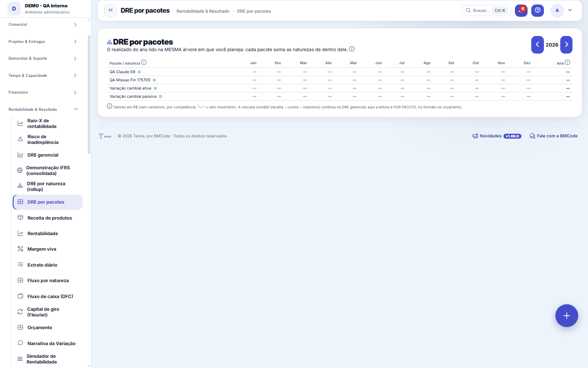Expand Tempo & Capacidade section

pyautogui.click(x=43, y=76)
